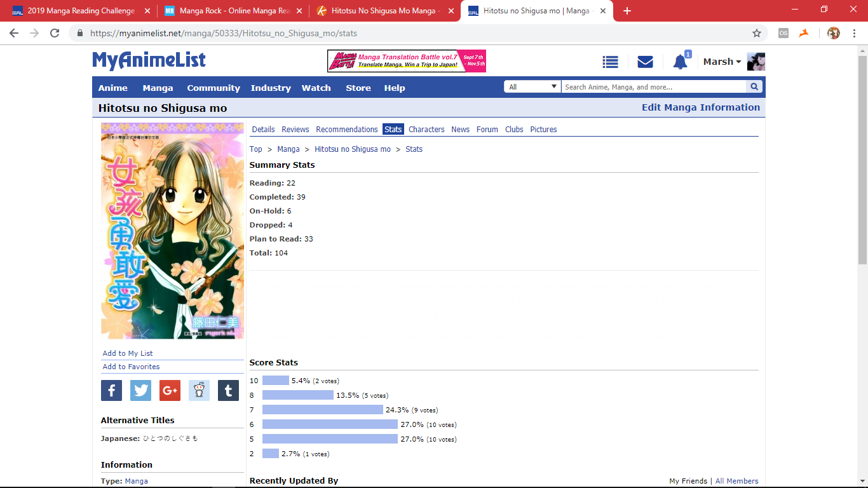Click the browser address bar URL
This screenshot has height=488, width=868.
[224, 33]
